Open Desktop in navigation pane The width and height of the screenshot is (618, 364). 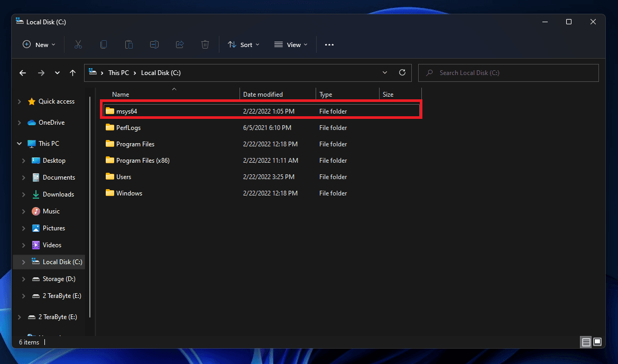[x=54, y=160]
